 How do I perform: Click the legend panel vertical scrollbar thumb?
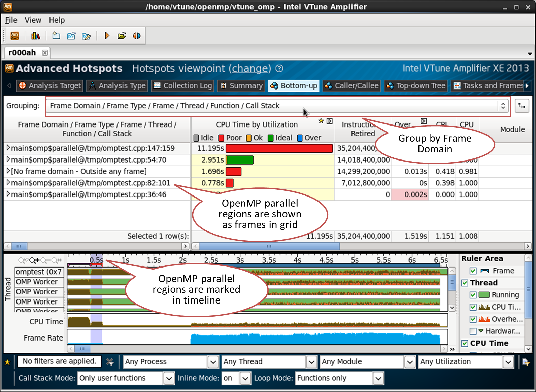pyautogui.click(x=528, y=290)
